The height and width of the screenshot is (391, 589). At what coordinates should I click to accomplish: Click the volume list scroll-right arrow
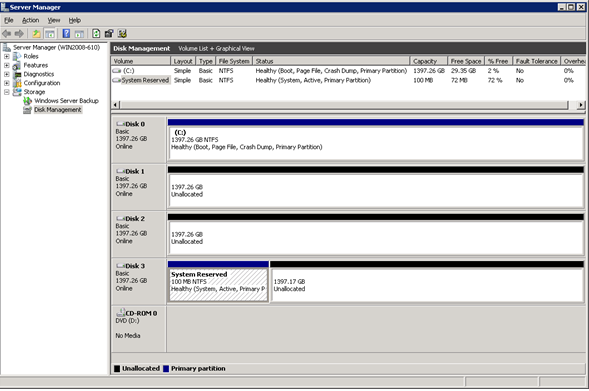click(x=581, y=105)
